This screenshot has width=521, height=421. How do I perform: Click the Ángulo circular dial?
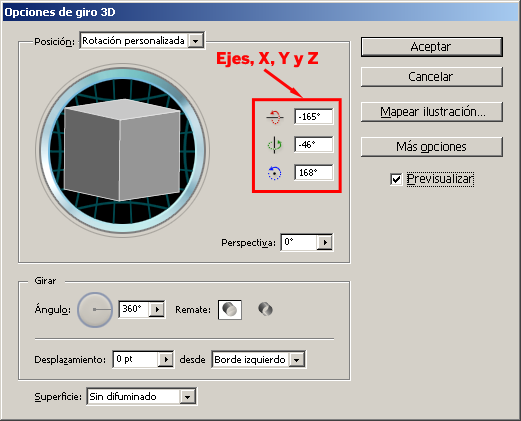coord(95,310)
